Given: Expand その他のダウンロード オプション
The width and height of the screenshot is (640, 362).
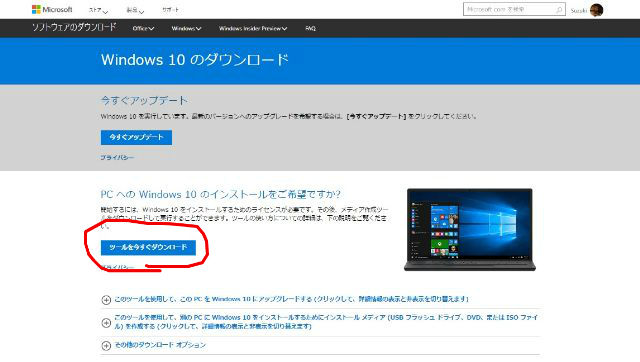Looking at the screenshot, I should pos(160,345).
